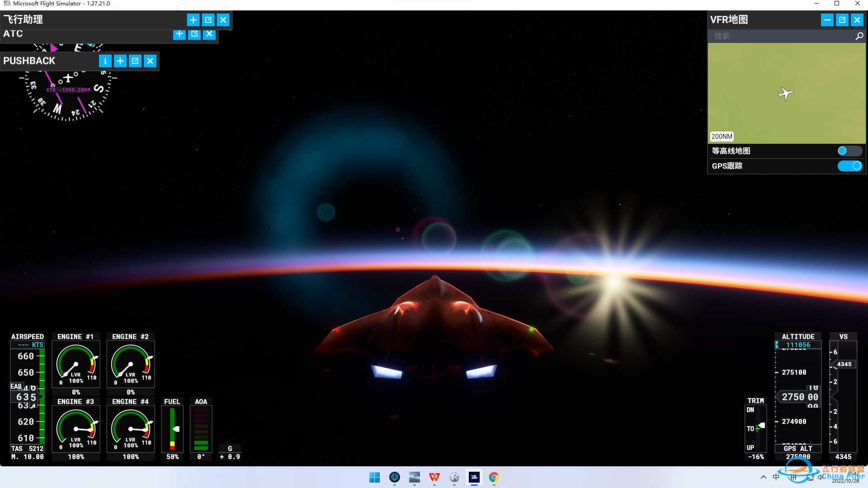Image resolution: width=868 pixels, height=488 pixels.
Task: Pop out the 飞行助理 panel window
Action: pyautogui.click(x=208, y=20)
